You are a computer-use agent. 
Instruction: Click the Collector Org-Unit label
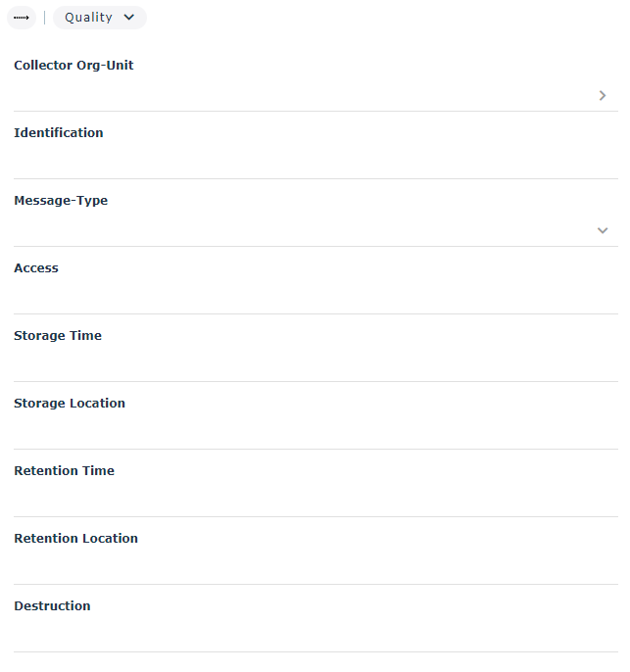tap(73, 66)
